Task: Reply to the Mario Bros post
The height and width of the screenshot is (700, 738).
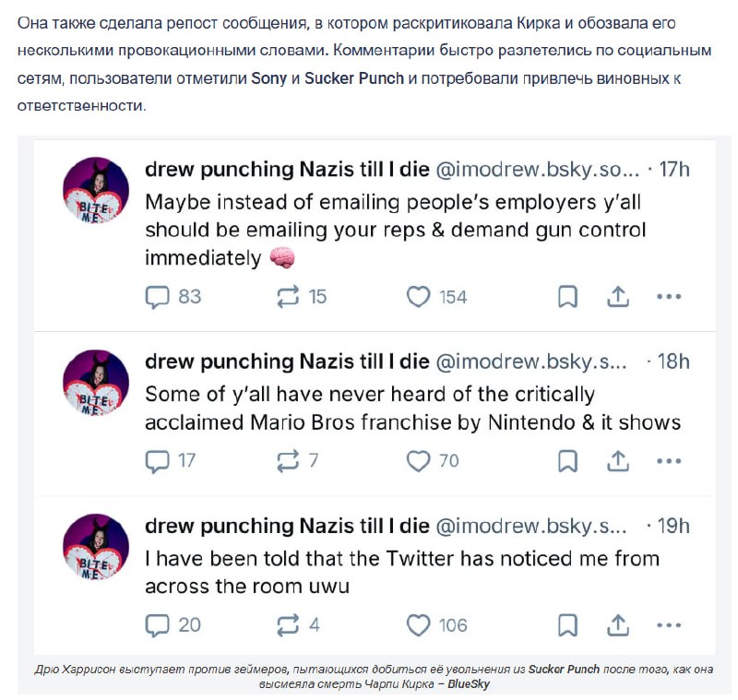Action: [x=159, y=460]
